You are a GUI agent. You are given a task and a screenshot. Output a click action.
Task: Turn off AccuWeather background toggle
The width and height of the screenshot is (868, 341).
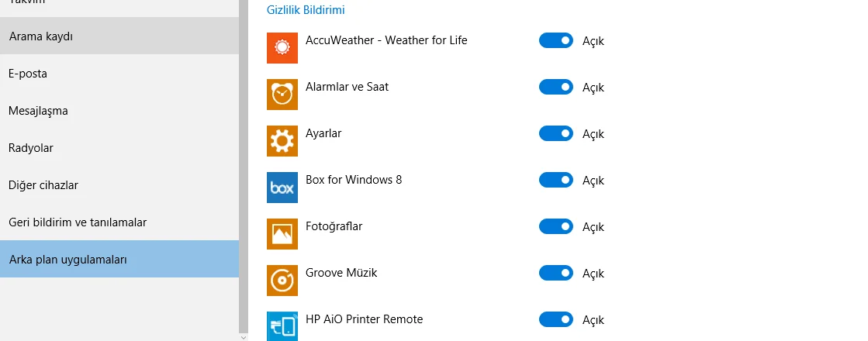coord(556,40)
